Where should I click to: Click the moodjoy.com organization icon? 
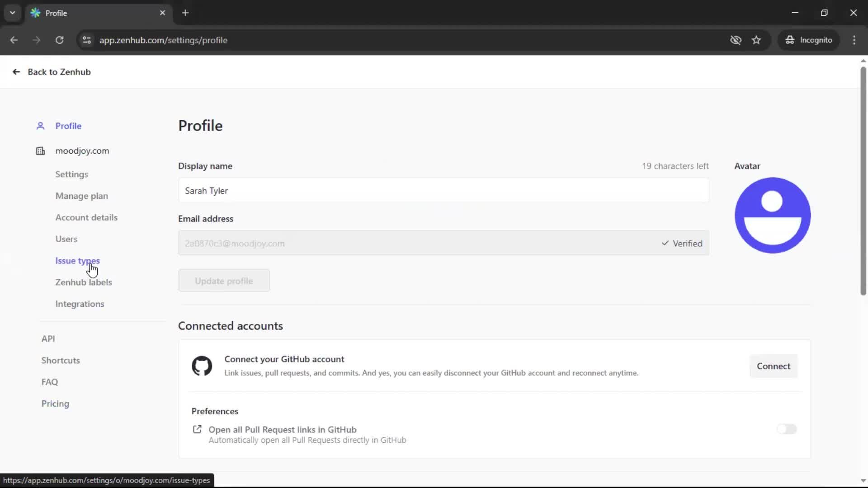pos(40,151)
